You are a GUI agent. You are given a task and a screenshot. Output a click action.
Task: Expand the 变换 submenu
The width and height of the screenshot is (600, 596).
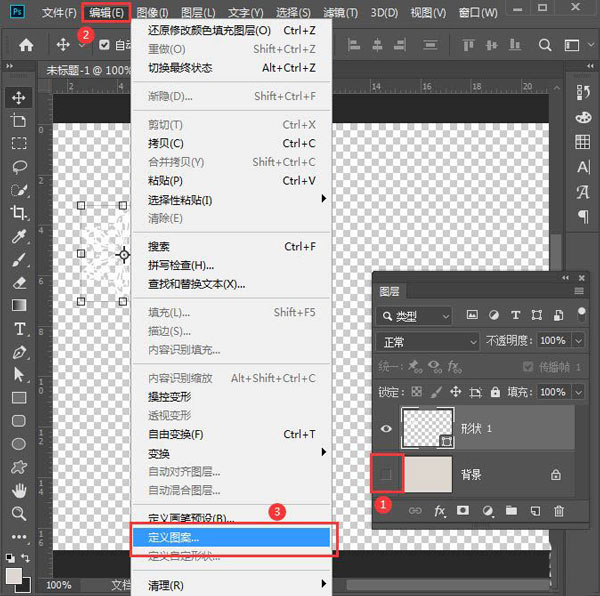(x=231, y=453)
